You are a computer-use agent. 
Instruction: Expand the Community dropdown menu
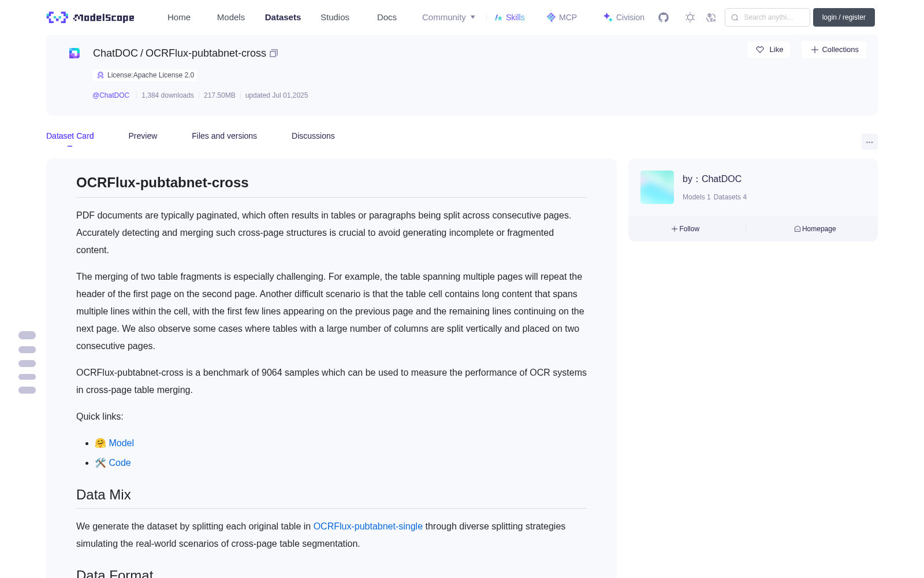449,17
